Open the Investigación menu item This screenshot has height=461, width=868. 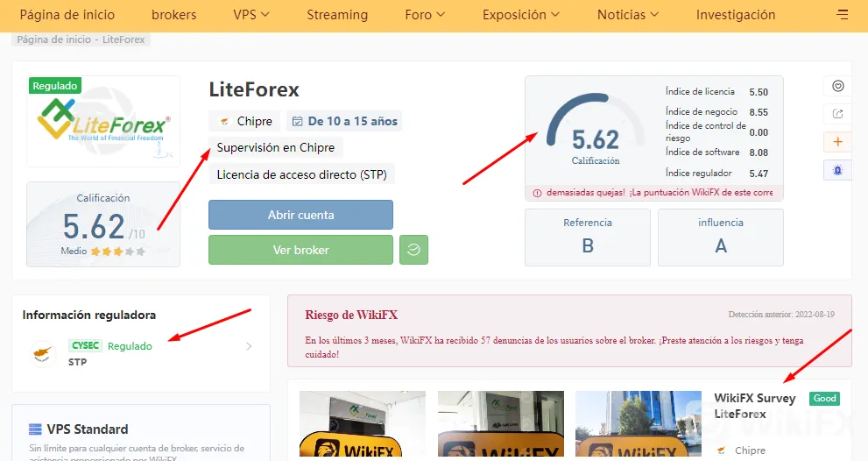pyautogui.click(x=736, y=15)
